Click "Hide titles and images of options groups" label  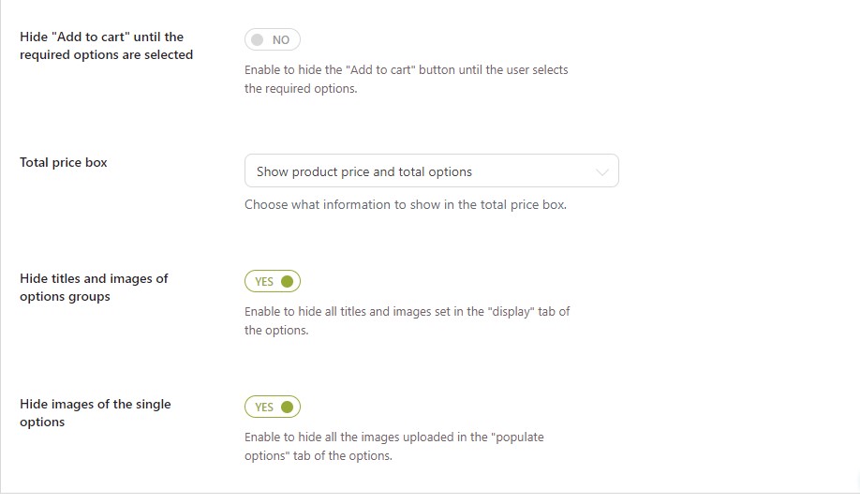point(94,288)
